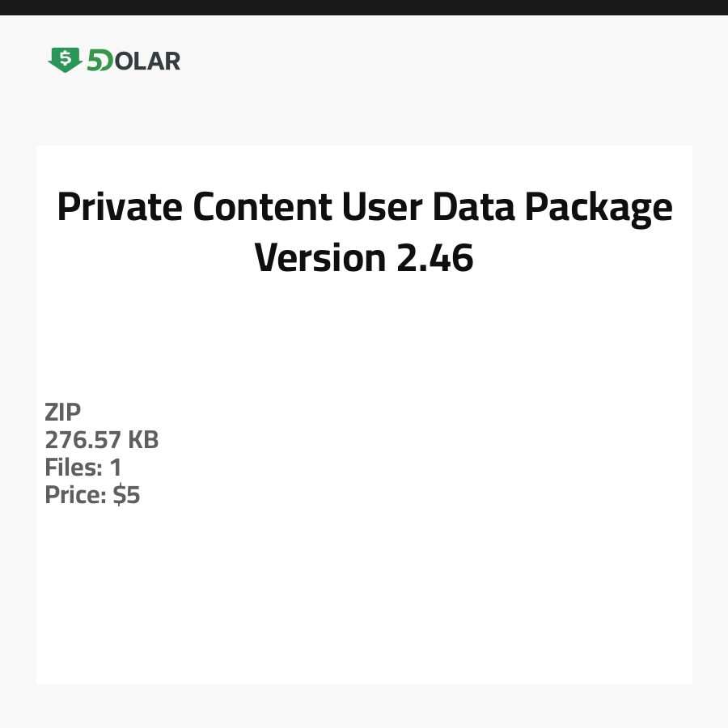Click the dark bar at the top

(364, 7)
